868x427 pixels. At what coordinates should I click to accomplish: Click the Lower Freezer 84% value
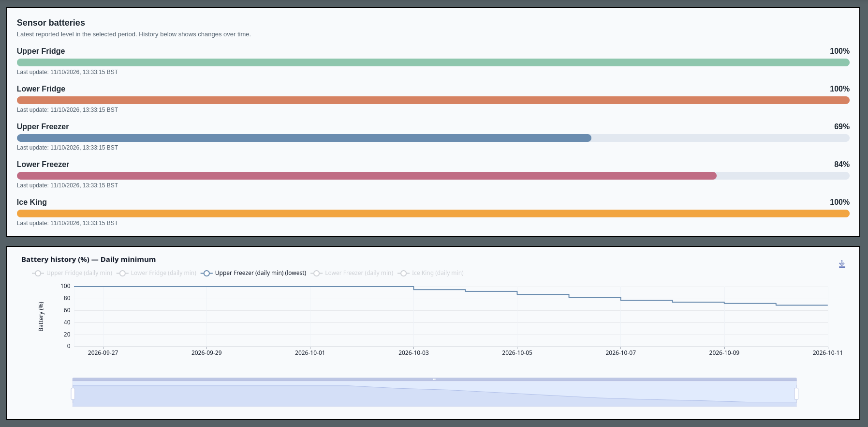click(x=842, y=165)
